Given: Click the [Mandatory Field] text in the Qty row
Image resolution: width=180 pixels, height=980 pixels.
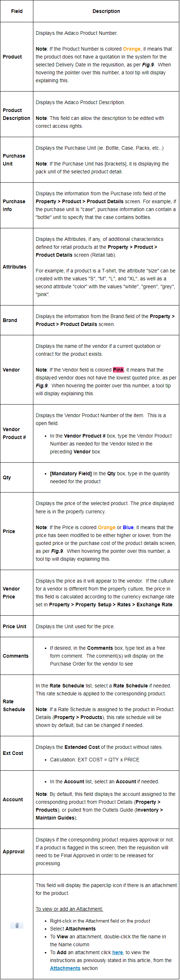Looking at the screenshot, I should coord(71,473).
